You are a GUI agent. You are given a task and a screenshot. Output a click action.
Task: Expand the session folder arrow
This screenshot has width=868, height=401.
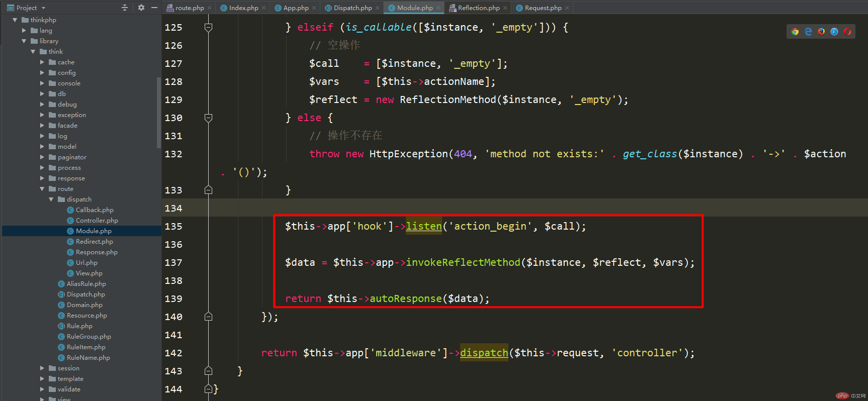pos(42,368)
